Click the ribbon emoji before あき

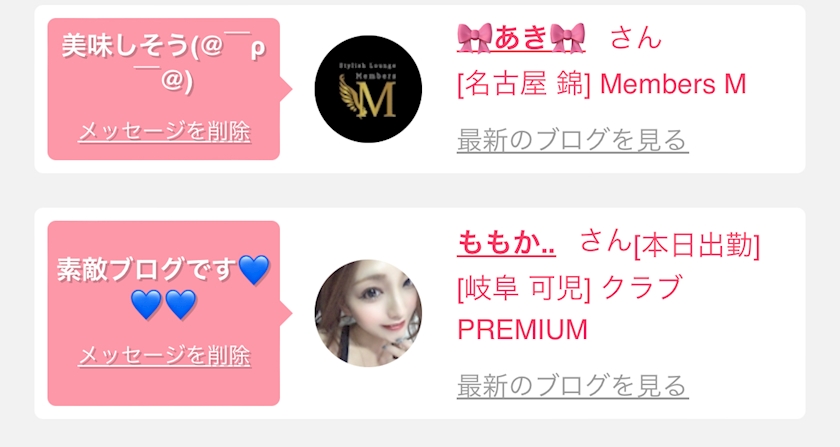[x=475, y=38]
